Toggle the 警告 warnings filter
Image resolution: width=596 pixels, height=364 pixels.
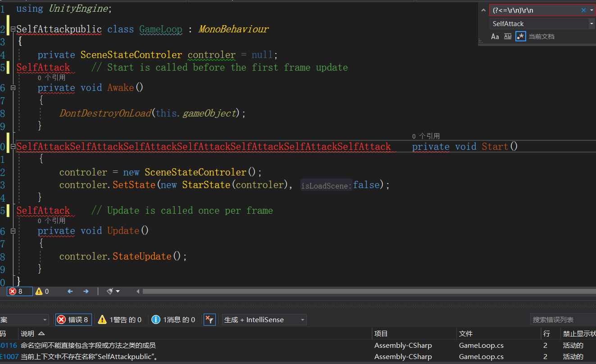pos(120,320)
